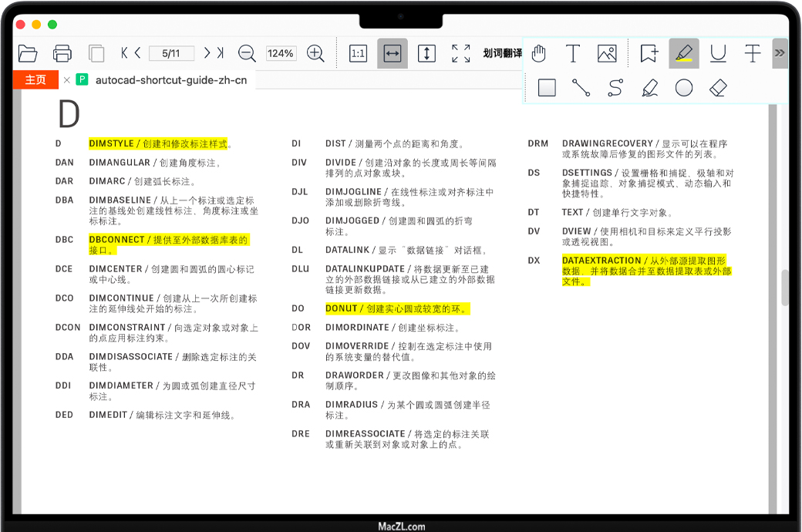Select the text annotation tool
The width and height of the screenshot is (802, 532).
point(573,53)
